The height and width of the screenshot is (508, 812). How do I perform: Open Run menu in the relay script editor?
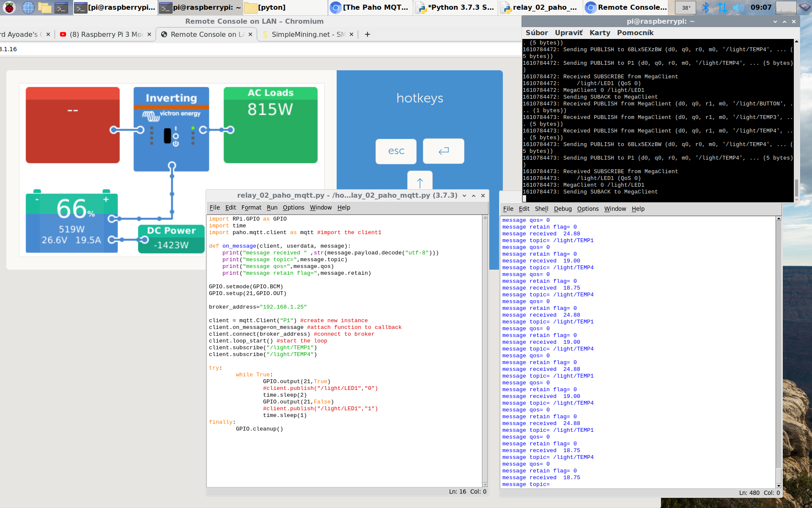point(272,207)
